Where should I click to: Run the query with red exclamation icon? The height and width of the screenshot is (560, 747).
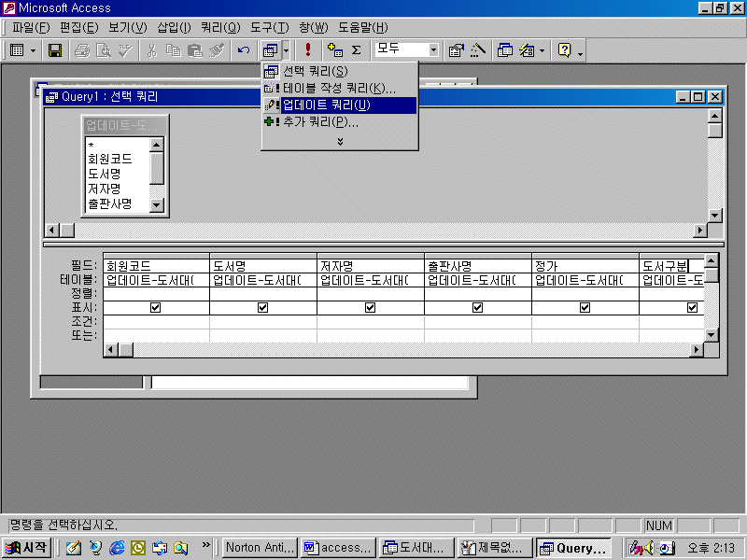point(308,50)
